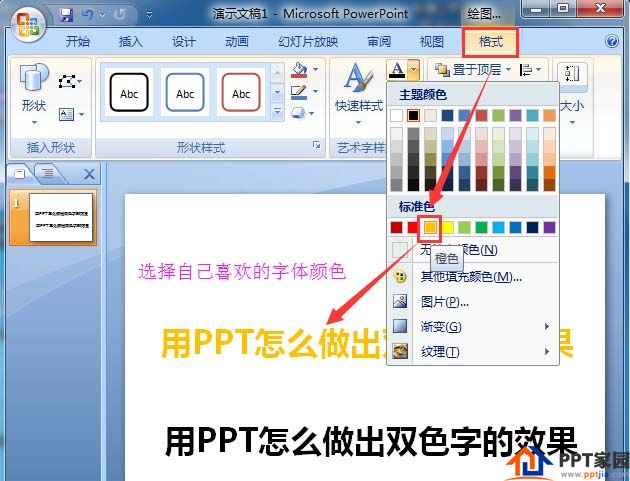
Task: Open the 插入 ribbon tab
Action: (x=131, y=41)
